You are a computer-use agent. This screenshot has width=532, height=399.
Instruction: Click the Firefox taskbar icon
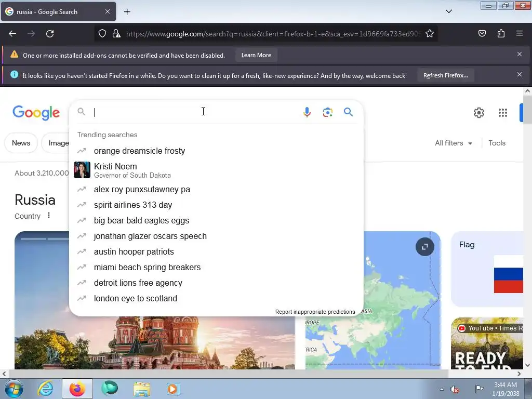click(x=77, y=389)
